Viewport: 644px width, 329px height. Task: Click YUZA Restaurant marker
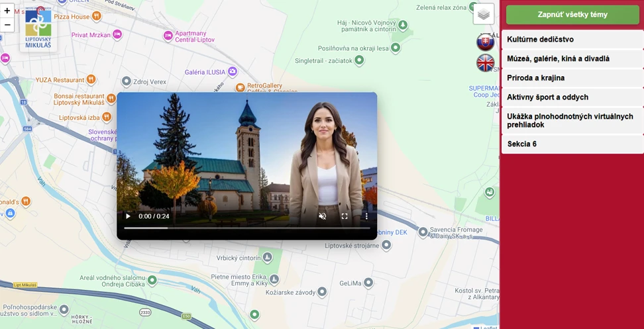[91, 79]
